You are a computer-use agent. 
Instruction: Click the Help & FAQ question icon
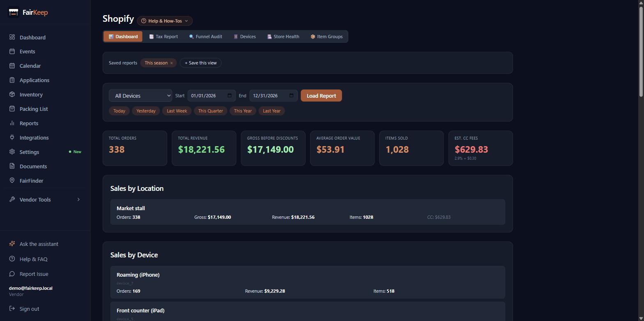click(12, 259)
